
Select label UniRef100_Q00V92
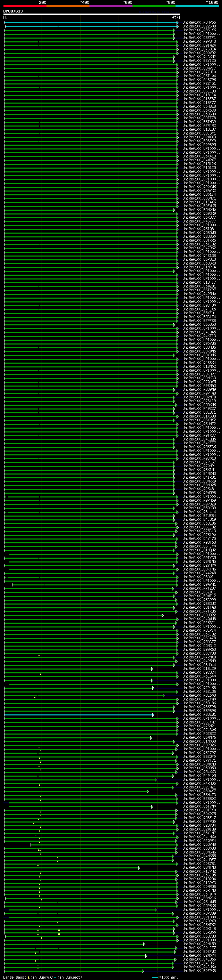point(199,53)
